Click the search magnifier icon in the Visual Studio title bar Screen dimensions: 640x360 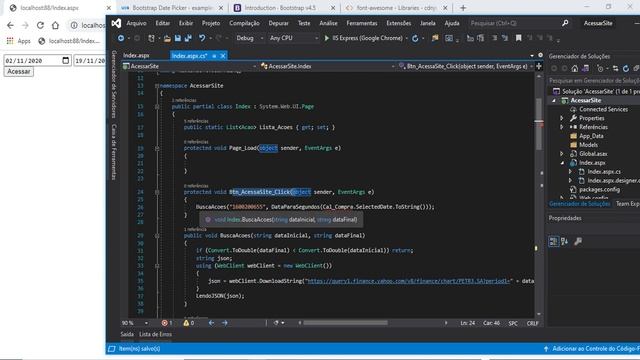pos(565,23)
